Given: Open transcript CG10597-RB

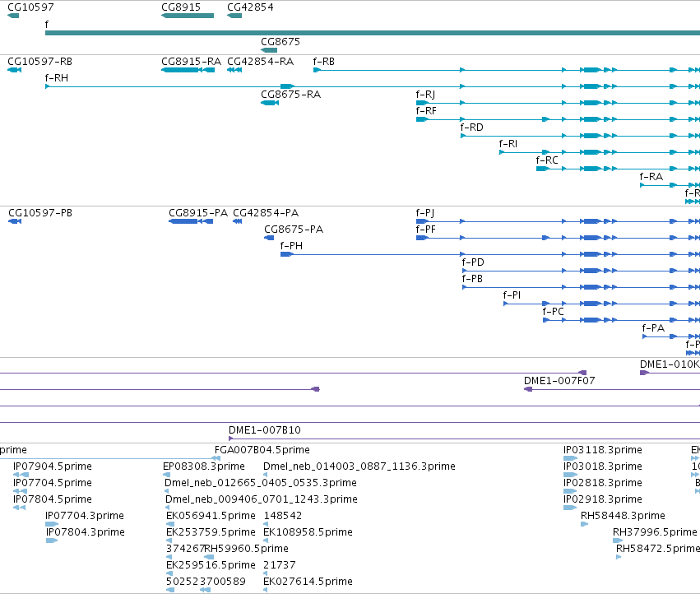Looking at the screenshot, I should 39,62.
